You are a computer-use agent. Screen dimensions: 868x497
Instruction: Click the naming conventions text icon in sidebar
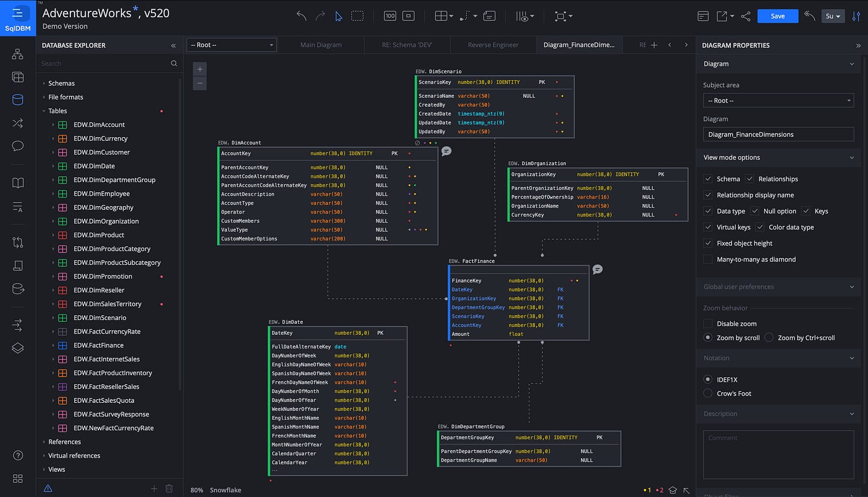(17, 206)
